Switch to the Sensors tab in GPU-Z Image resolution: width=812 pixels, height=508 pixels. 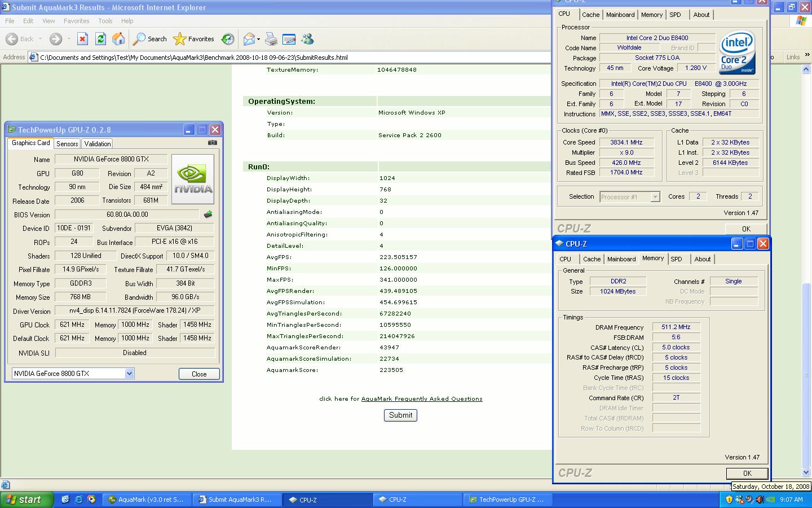click(67, 144)
